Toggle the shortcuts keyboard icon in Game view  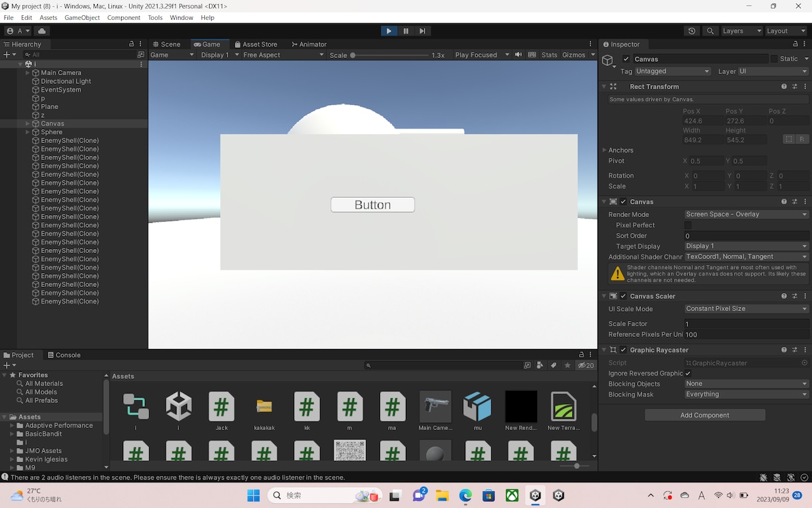[x=532, y=55]
